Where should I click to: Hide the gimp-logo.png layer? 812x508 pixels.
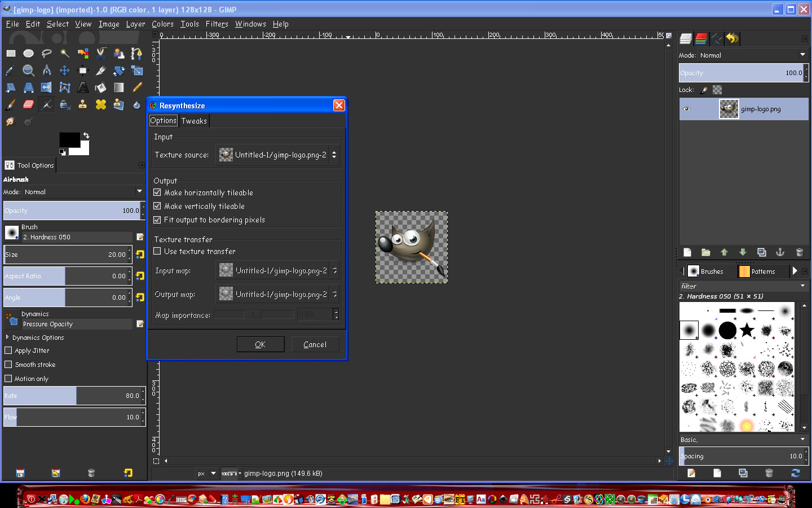pyautogui.click(x=687, y=110)
